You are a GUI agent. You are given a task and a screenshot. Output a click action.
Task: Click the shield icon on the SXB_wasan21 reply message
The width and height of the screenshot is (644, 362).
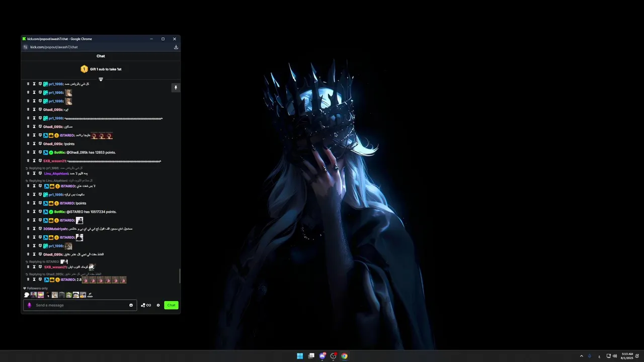click(x=40, y=267)
